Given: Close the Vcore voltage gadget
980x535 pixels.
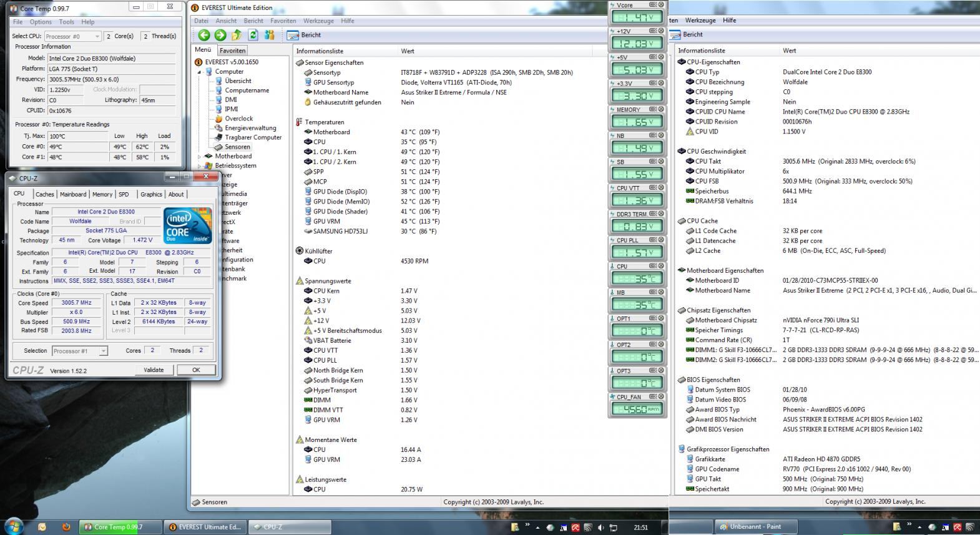Looking at the screenshot, I should [x=660, y=5].
